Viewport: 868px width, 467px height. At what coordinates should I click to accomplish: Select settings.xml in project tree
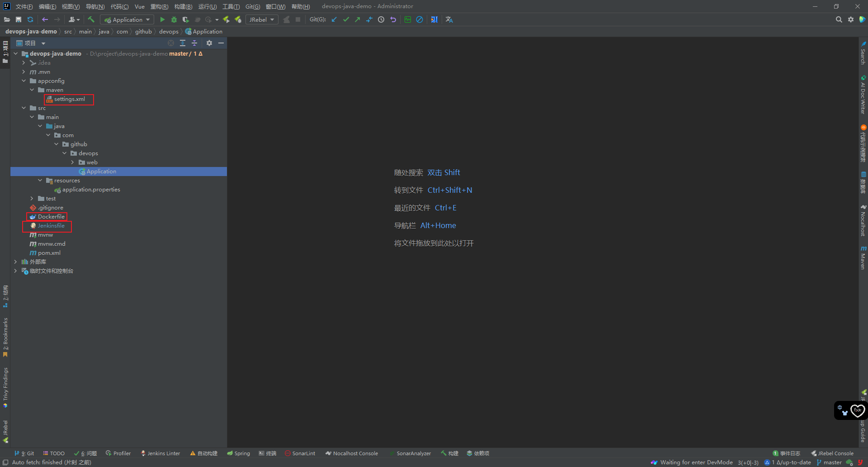coord(69,99)
